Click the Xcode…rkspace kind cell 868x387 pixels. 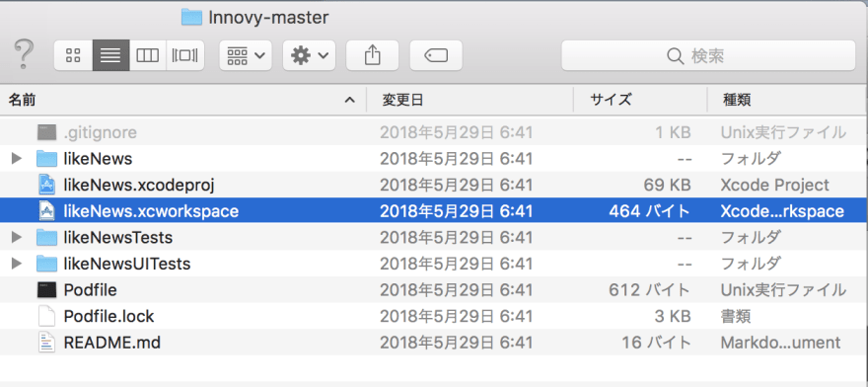[782, 211]
